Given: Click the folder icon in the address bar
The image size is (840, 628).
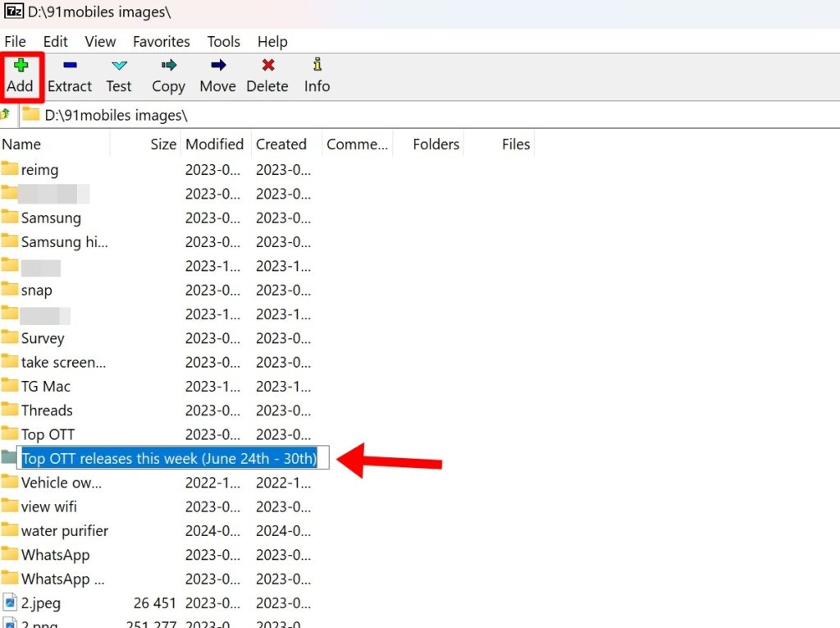Looking at the screenshot, I should point(30,117).
